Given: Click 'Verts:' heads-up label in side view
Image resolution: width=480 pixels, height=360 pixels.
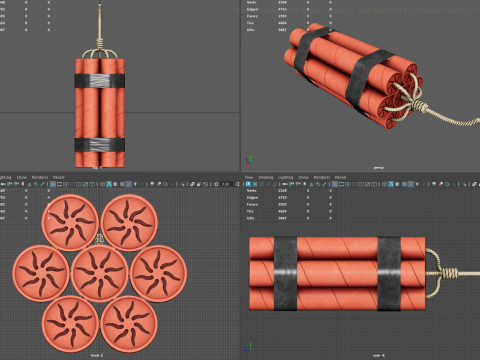Looking at the screenshot, I should [251, 191].
